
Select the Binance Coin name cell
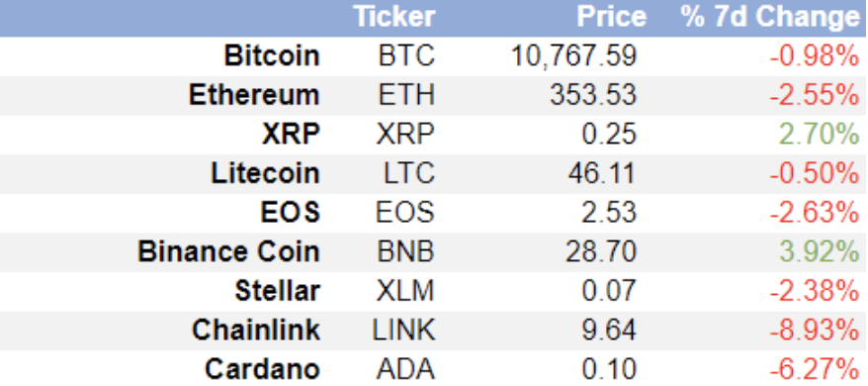[228, 251]
